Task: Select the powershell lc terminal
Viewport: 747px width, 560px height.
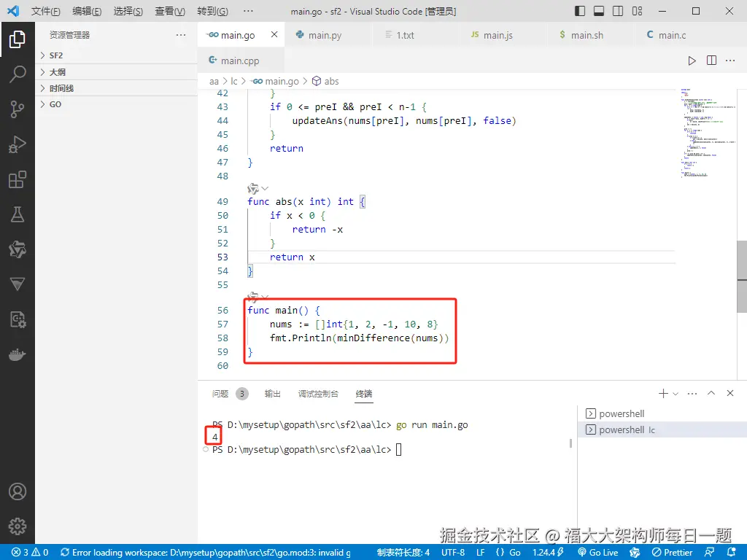Action: [662, 429]
